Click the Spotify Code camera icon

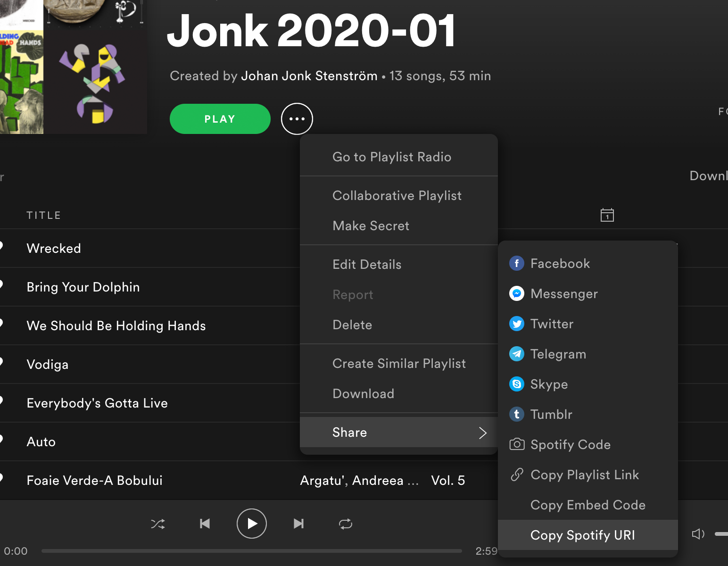[517, 444]
